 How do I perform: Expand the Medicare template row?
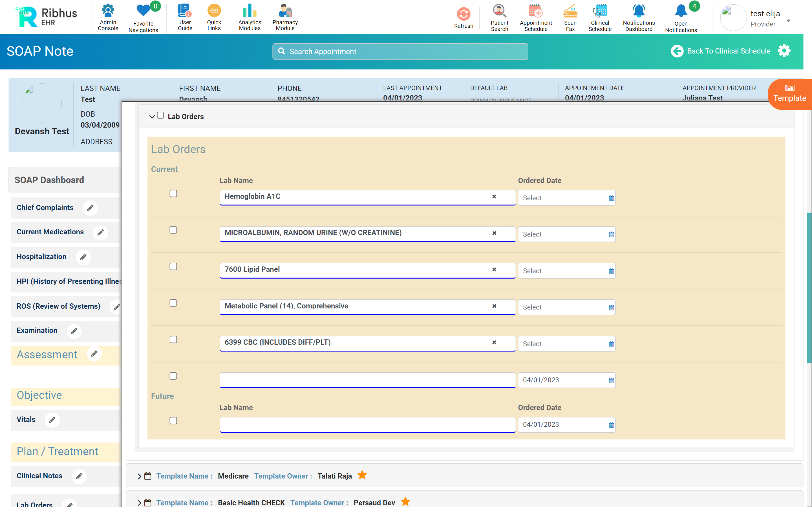(x=139, y=476)
